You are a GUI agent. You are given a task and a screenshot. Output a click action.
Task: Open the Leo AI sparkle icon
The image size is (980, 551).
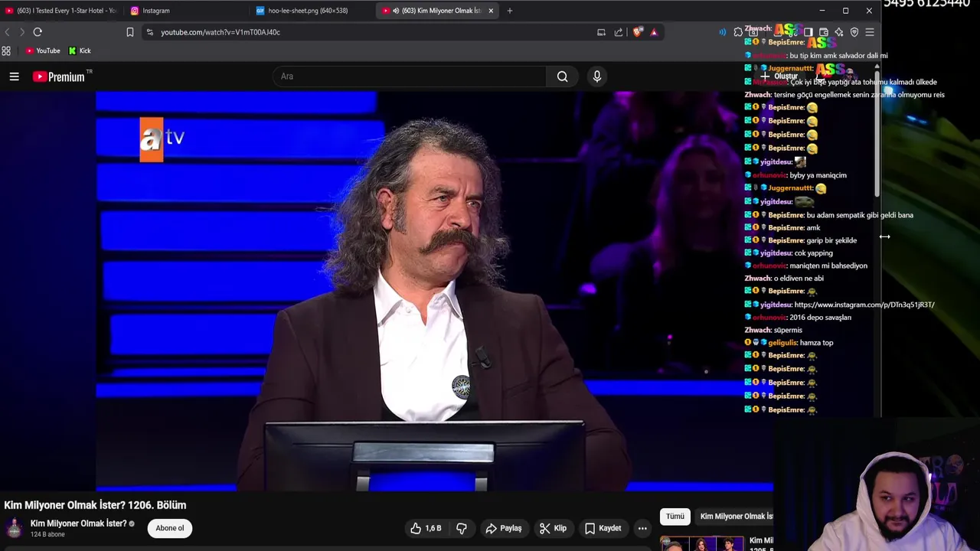839,32
